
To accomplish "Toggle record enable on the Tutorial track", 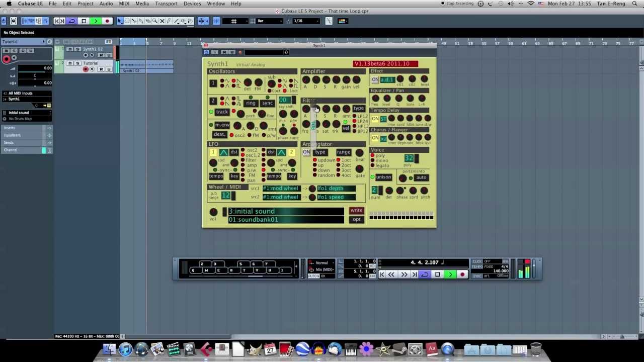I will (x=86, y=69).
